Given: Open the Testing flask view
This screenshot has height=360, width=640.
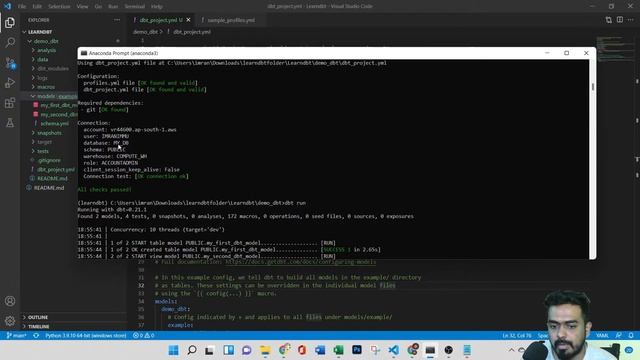Looking at the screenshot, I should click(x=10, y=123).
